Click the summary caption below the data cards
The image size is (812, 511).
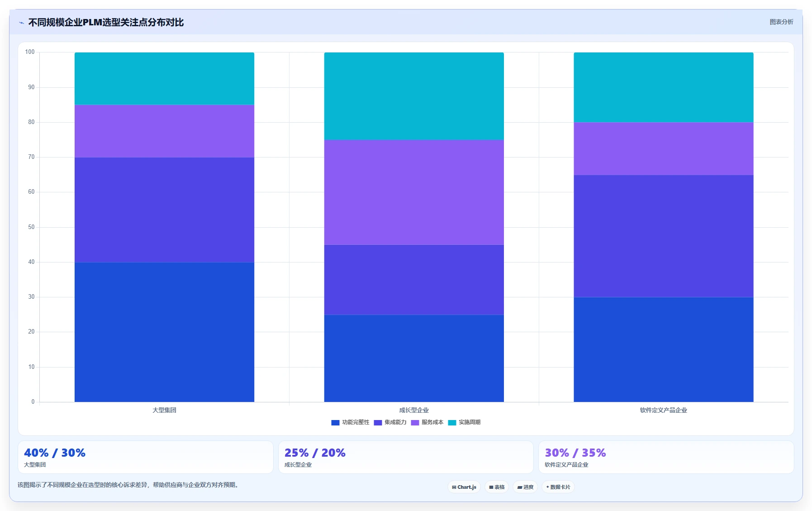point(128,485)
